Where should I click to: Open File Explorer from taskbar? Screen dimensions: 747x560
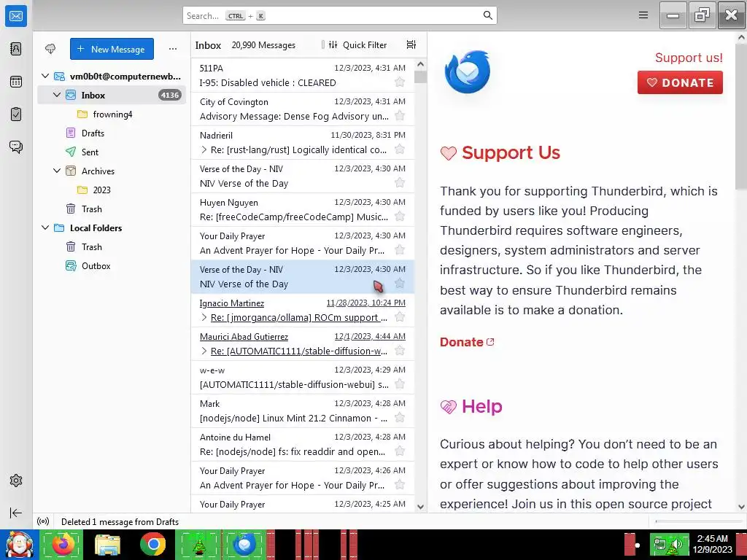pyautogui.click(x=108, y=545)
